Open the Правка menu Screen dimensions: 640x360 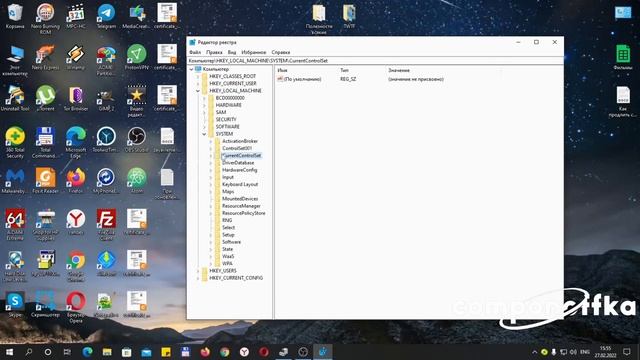[214, 52]
